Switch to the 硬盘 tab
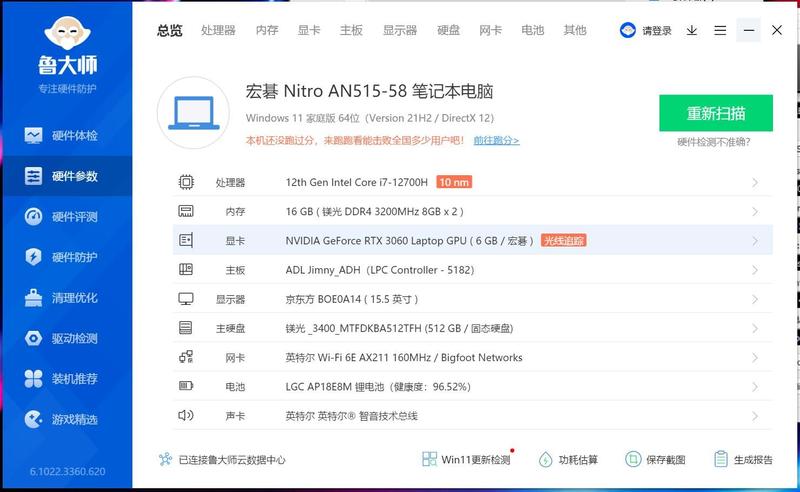800x492 pixels. 448,31
